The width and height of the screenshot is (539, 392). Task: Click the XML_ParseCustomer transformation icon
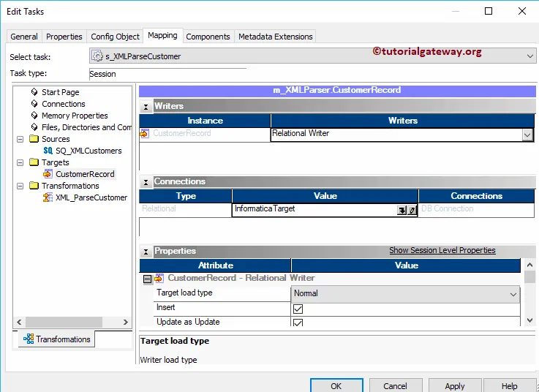point(48,197)
